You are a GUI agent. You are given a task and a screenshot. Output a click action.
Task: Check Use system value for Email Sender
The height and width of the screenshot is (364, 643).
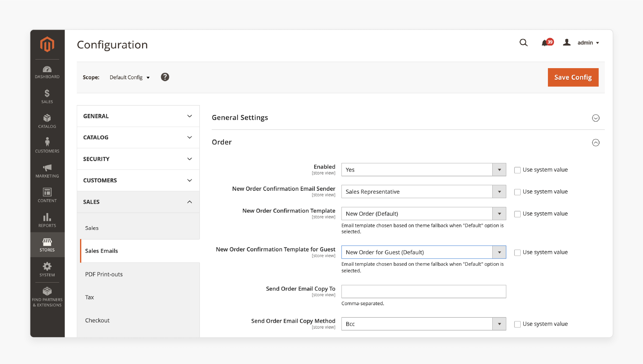[517, 192]
